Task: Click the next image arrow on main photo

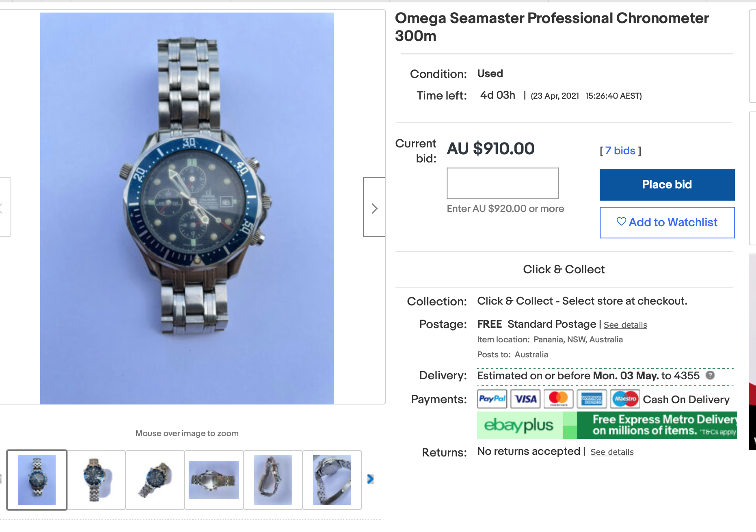Action: [374, 208]
